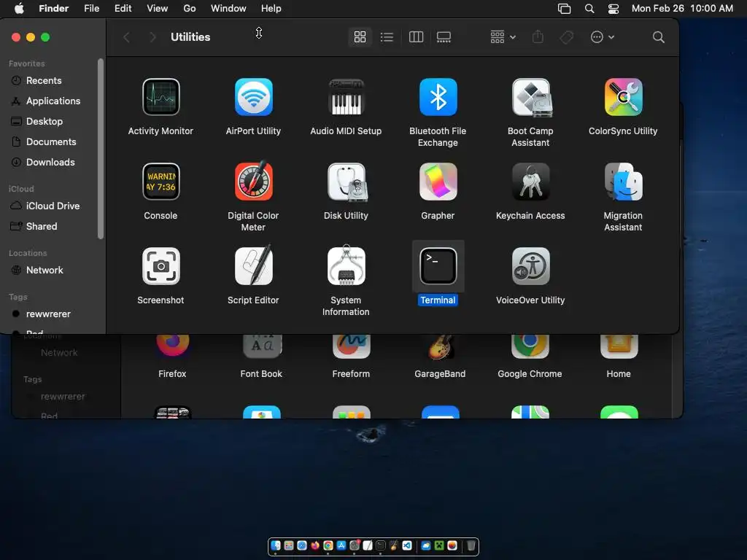Select the Terminal app icon
The image size is (747, 560).
click(438, 266)
